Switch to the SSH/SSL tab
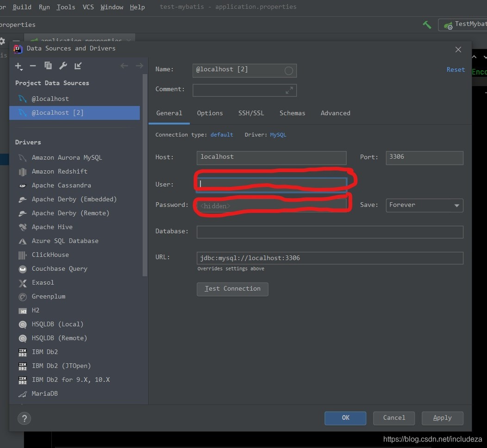This screenshot has width=487, height=448. 251,113
